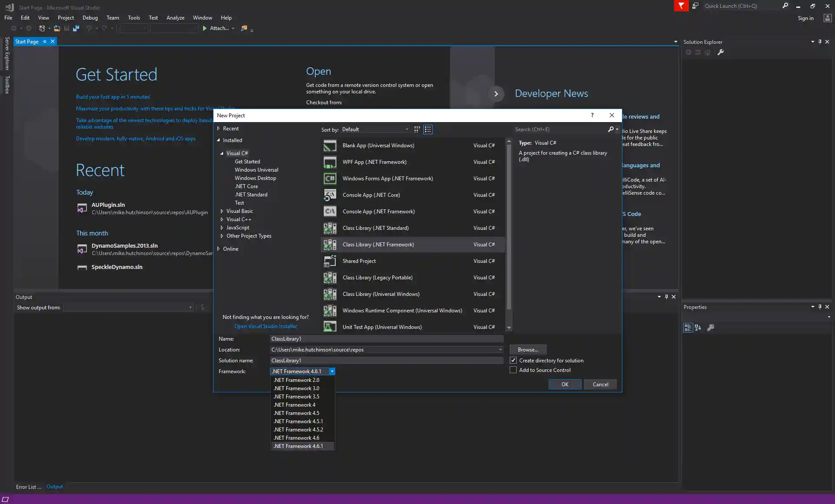
Task: Open the Properties pages wrench icon
Action: coord(711,328)
